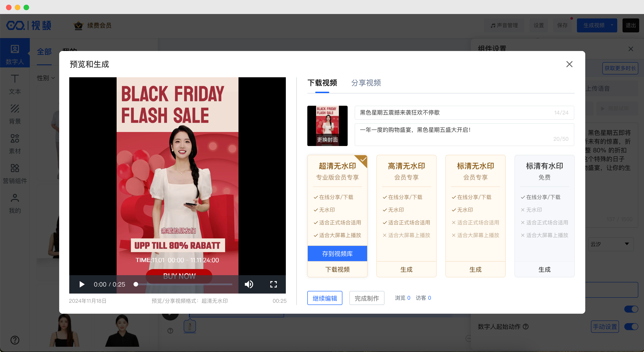The width and height of the screenshot is (644, 352).
Task: Mute the video volume speaker icon
Action: click(249, 284)
